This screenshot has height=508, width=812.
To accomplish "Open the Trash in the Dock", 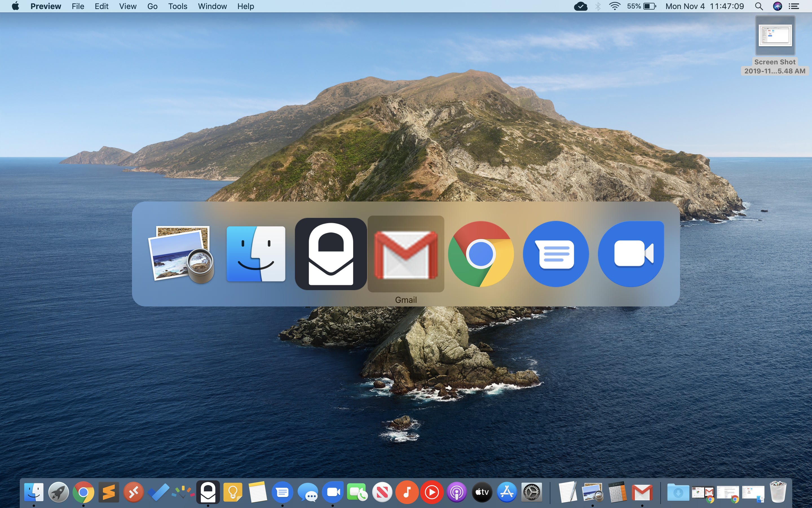I will pyautogui.click(x=778, y=492).
